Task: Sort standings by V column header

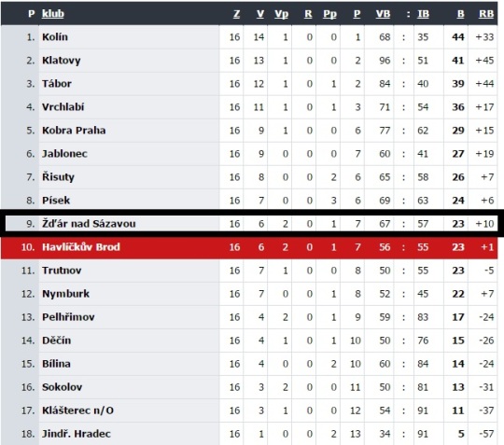Action: (260, 14)
